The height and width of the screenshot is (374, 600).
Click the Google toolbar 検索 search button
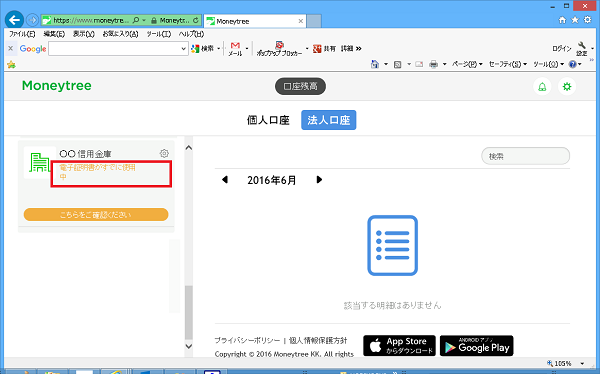(x=203, y=49)
